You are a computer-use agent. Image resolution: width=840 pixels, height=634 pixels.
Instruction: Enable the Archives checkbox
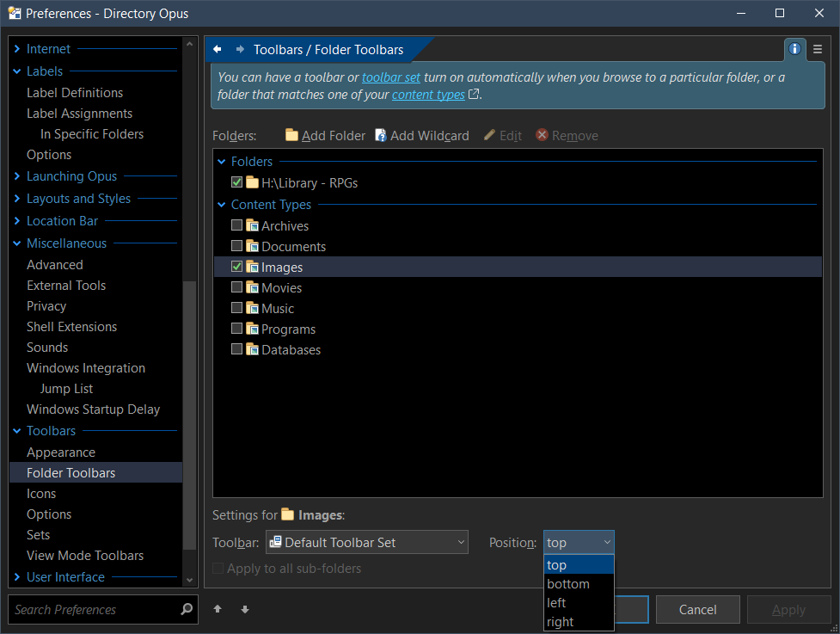[236, 225]
